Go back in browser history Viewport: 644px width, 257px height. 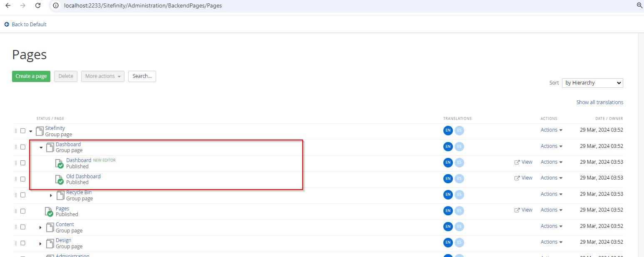click(x=8, y=5)
